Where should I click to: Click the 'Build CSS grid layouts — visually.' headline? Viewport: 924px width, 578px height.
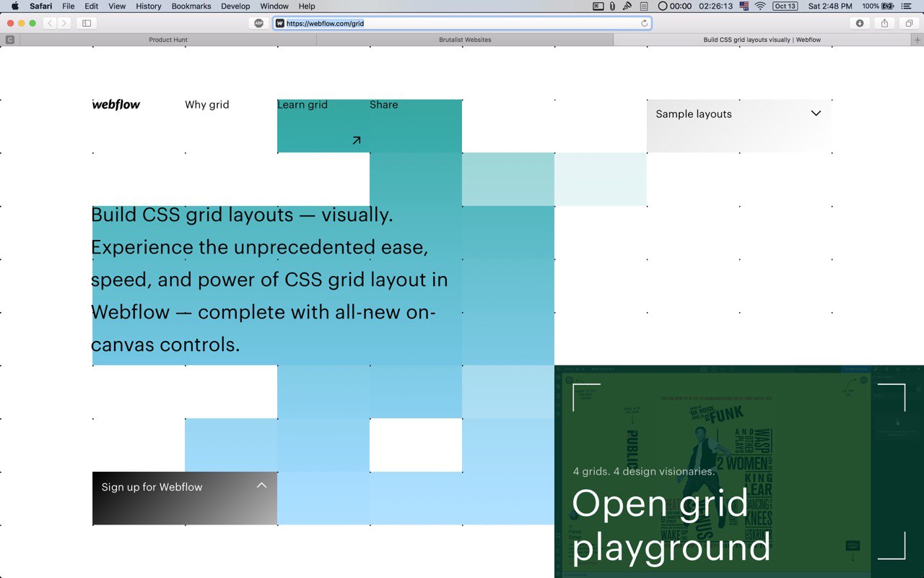point(242,215)
